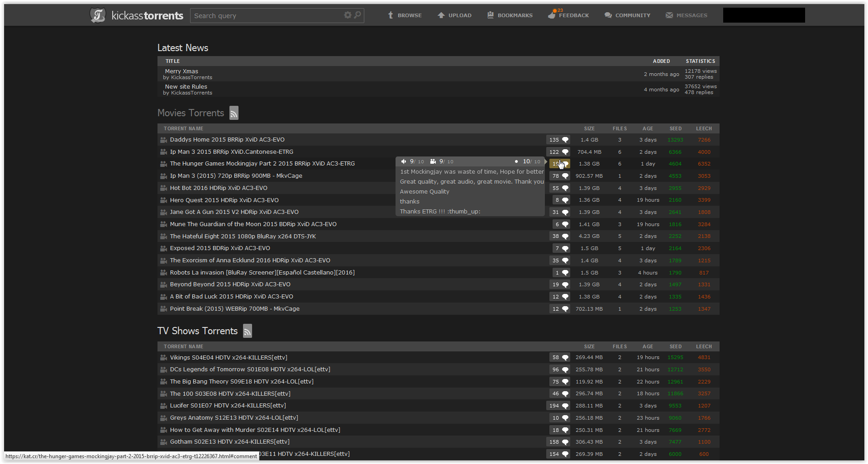Screen dimensions: 868x464
Task: Sort Movies Torrents by Seed column
Action: [x=675, y=128]
